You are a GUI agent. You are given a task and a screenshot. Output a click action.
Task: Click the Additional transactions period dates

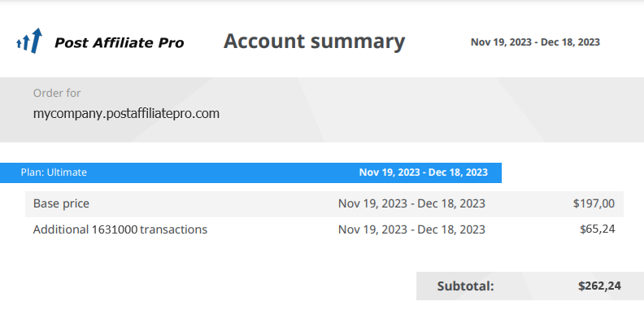click(x=411, y=229)
